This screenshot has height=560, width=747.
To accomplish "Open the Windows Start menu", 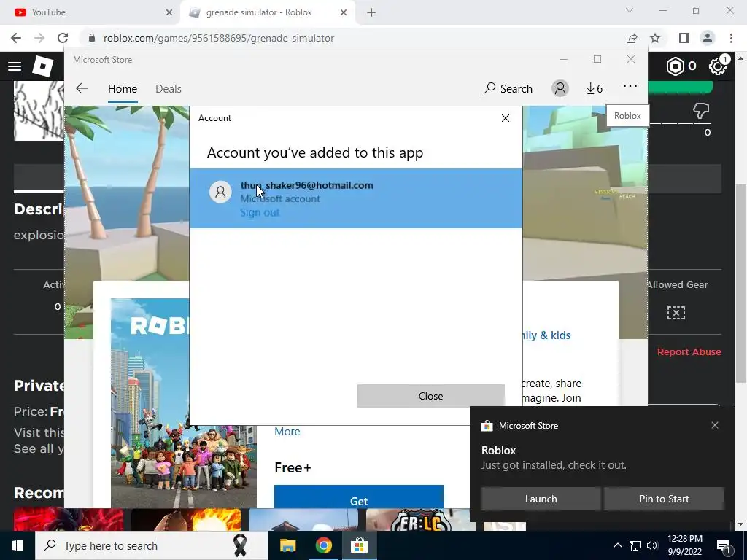I will click(18, 545).
